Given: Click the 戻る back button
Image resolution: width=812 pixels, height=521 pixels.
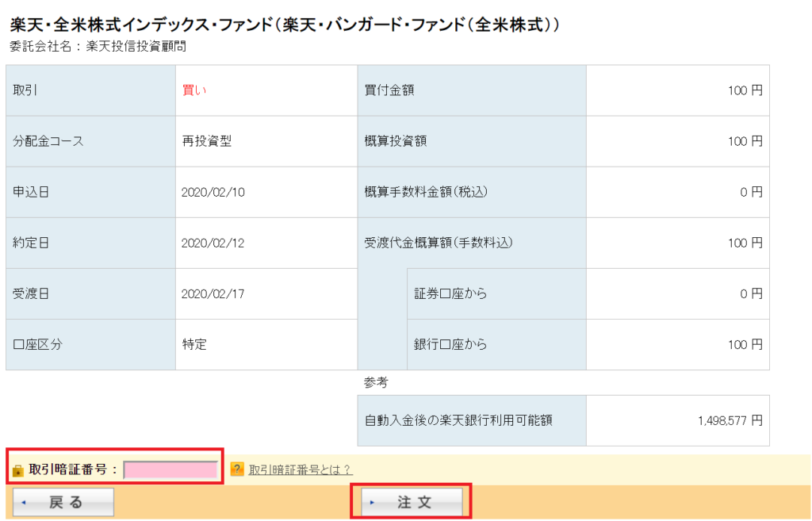Looking at the screenshot, I should click(63, 502).
